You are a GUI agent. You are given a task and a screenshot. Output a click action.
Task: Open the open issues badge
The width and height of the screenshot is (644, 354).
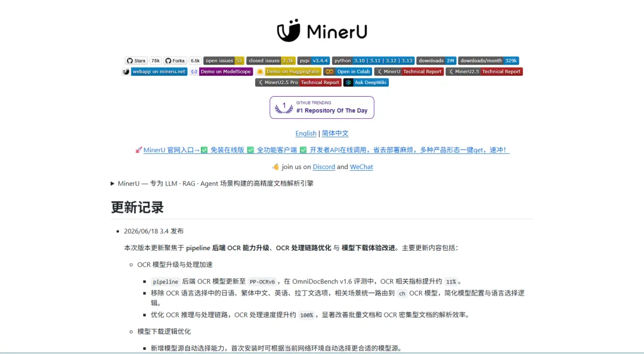[224, 60]
